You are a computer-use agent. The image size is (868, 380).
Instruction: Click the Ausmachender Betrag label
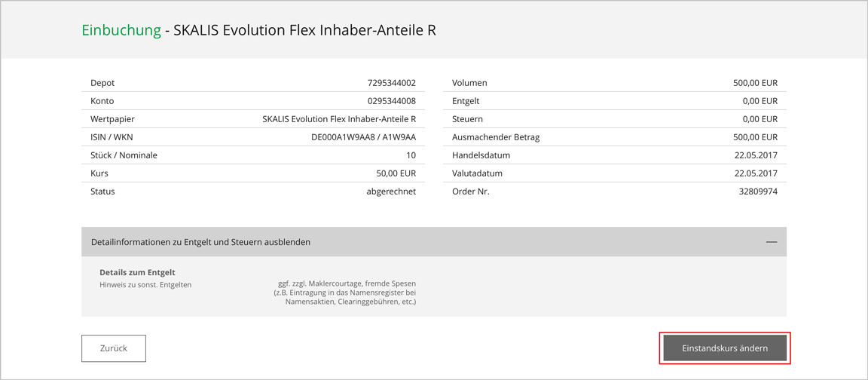(x=496, y=137)
